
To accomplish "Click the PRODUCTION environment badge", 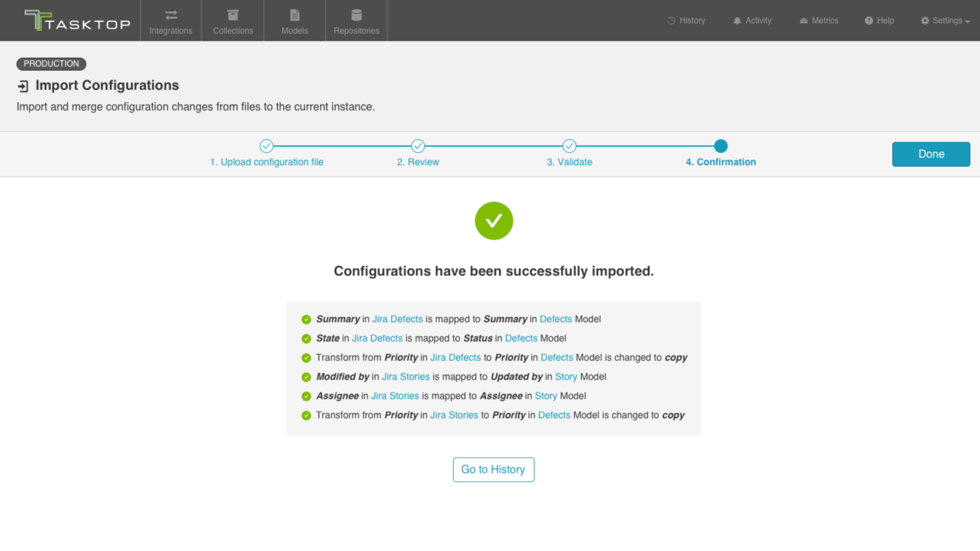I will 51,64.
